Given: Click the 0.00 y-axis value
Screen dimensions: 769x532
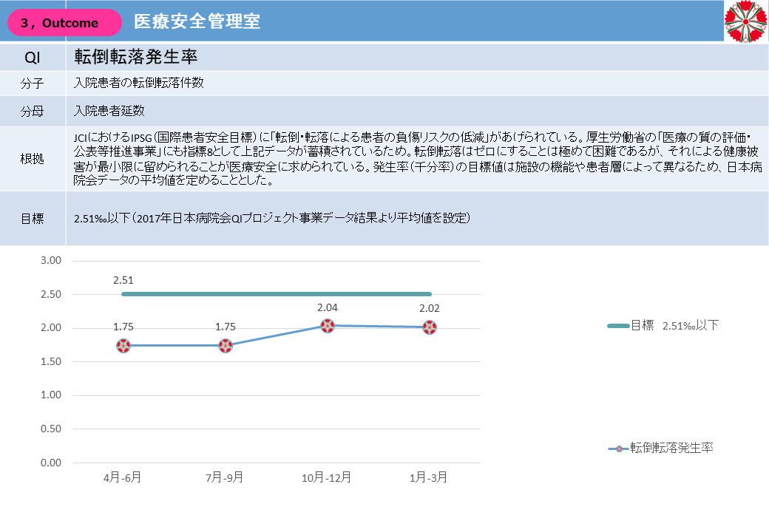Looking at the screenshot, I should 51,463.
